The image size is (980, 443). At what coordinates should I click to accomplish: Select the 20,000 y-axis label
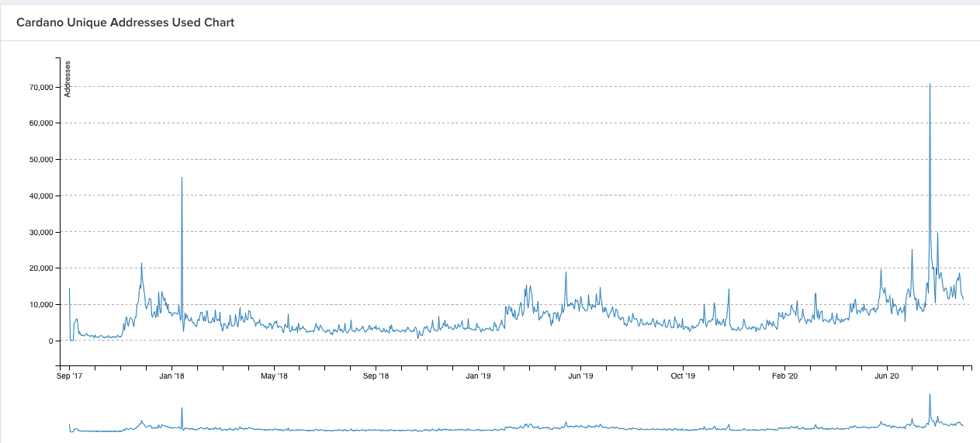(40, 268)
